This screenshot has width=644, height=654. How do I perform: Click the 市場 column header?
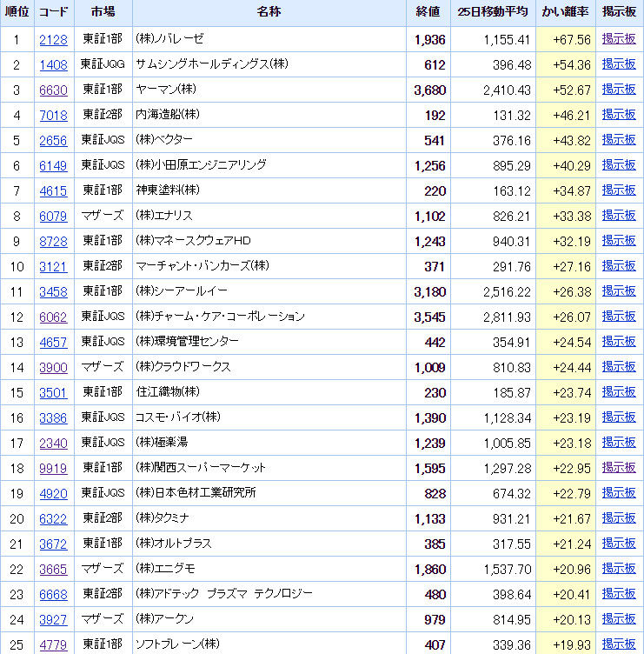[103, 12]
